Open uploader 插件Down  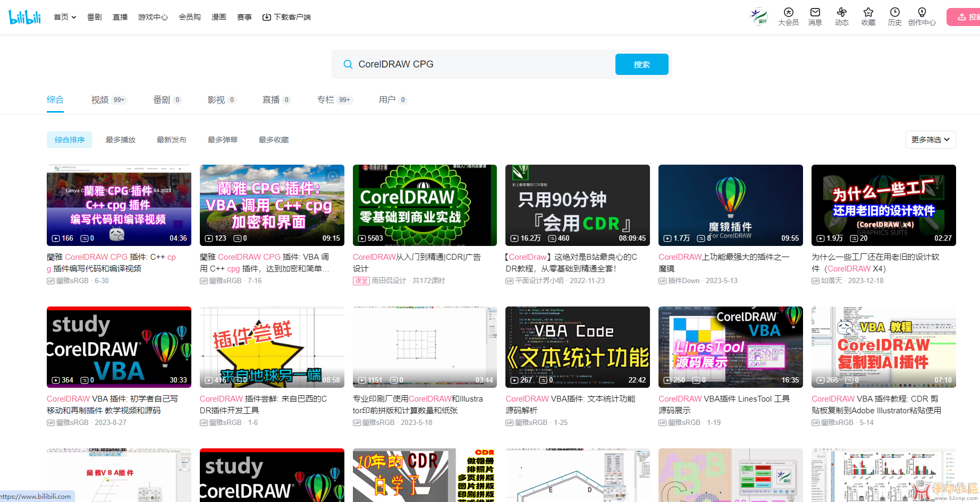(x=684, y=280)
